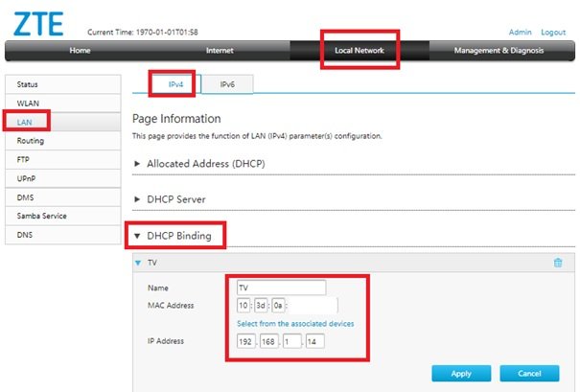The image size is (580, 392).
Task: Go to the Home menu
Action: [81, 50]
